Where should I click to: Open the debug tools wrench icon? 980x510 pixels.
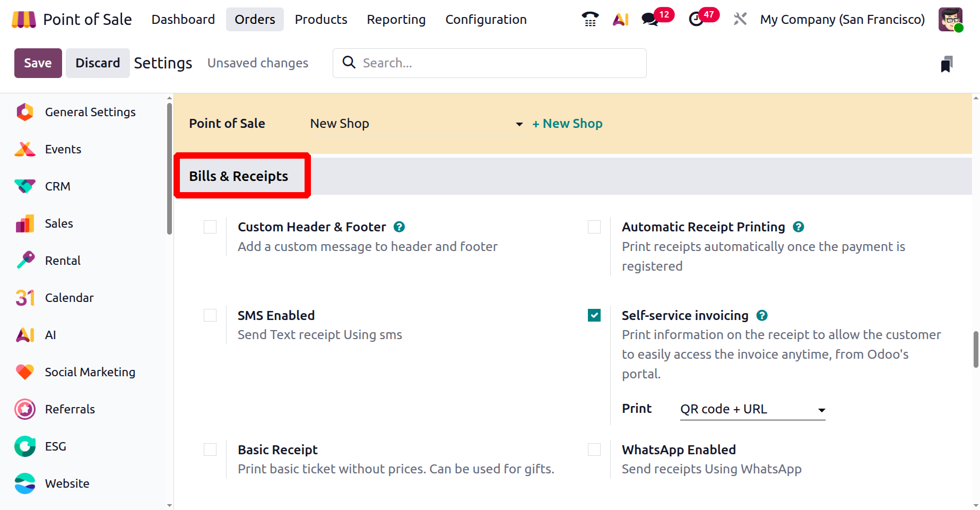click(740, 20)
